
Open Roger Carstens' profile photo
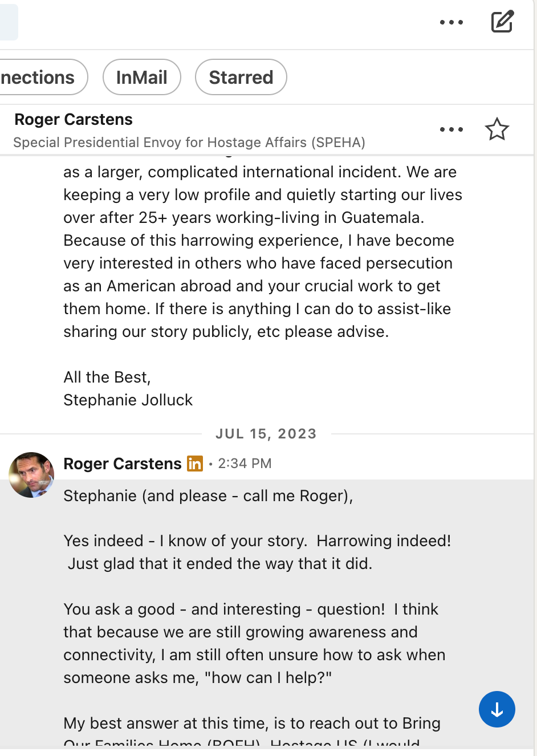31,475
